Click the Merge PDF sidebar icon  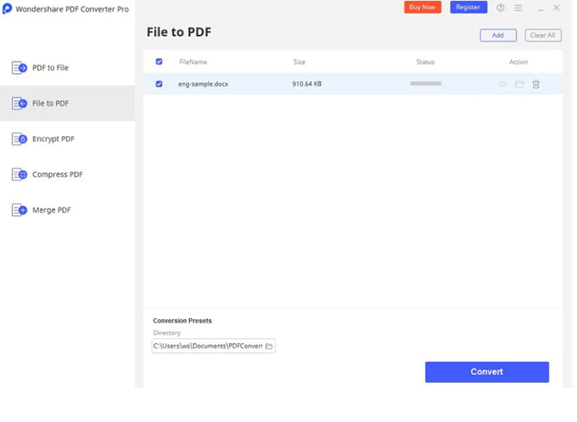point(20,210)
